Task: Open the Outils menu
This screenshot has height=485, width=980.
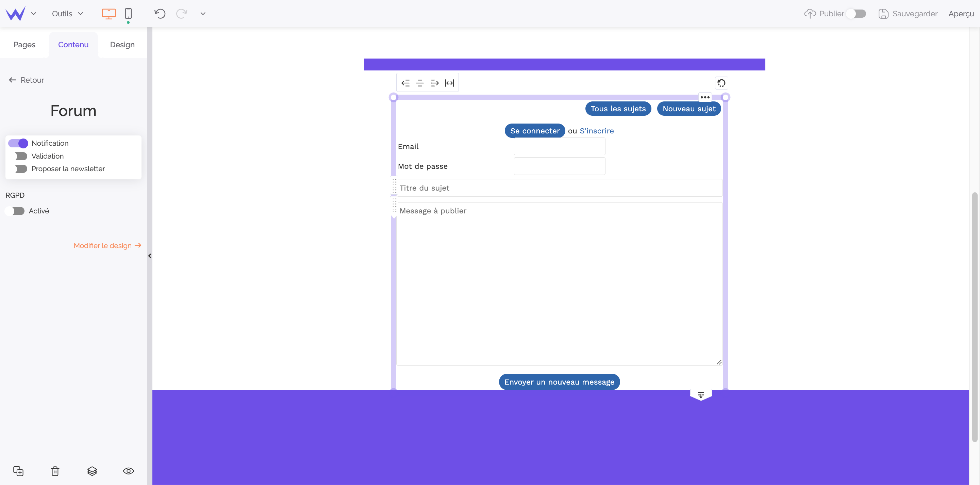Action: [x=67, y=14]
